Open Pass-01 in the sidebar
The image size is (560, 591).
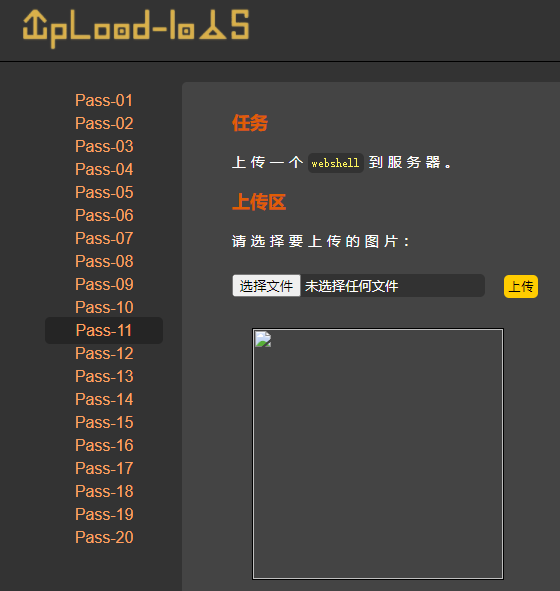(104, 100)
